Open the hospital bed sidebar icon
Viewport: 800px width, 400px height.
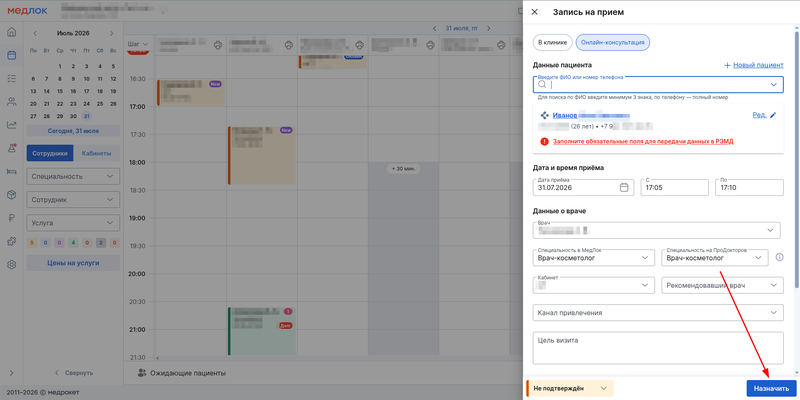point(11,171)
